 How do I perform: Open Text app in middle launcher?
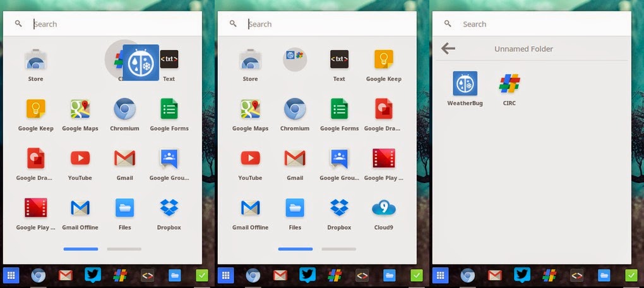pyautogui.click(x=339, y=59)
